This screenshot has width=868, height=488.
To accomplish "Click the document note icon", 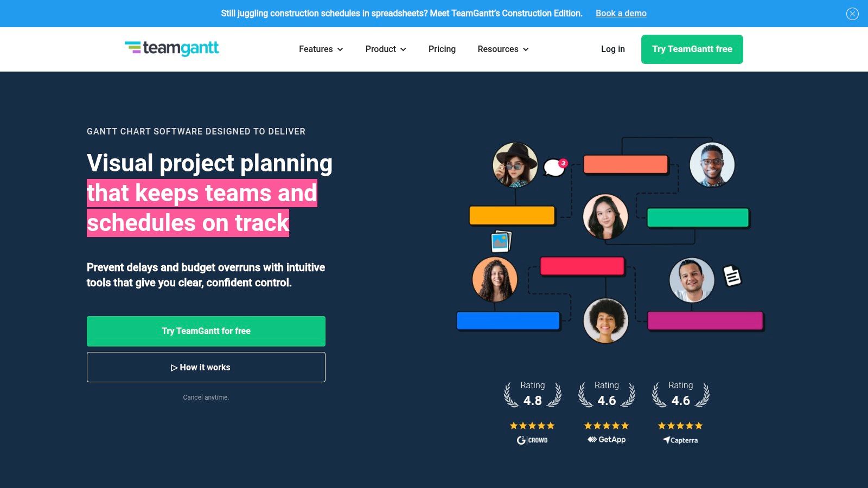I will click(732, 275).
